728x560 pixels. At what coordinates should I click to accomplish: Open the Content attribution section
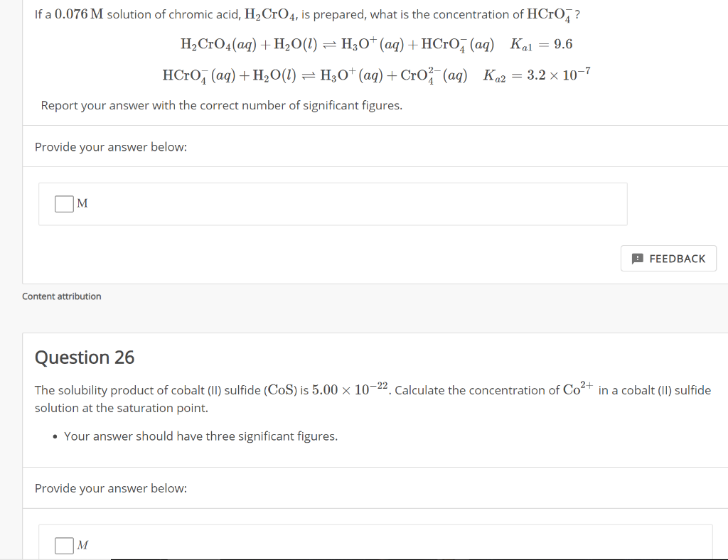point(61,296)
